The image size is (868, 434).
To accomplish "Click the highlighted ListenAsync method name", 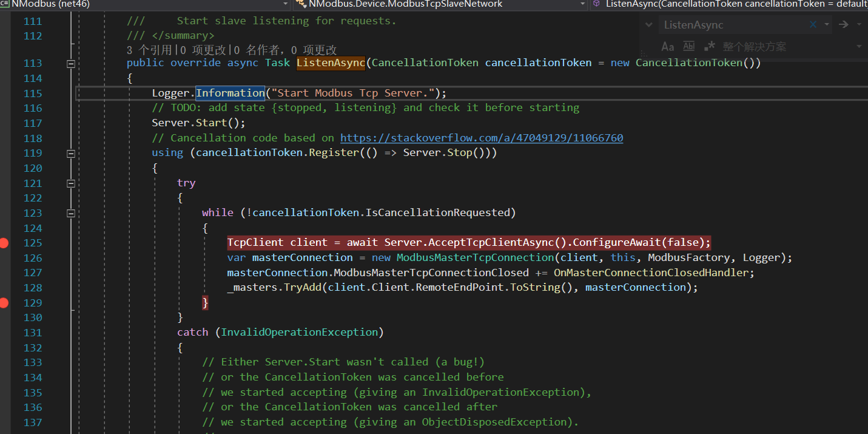I will pos(331,63).
